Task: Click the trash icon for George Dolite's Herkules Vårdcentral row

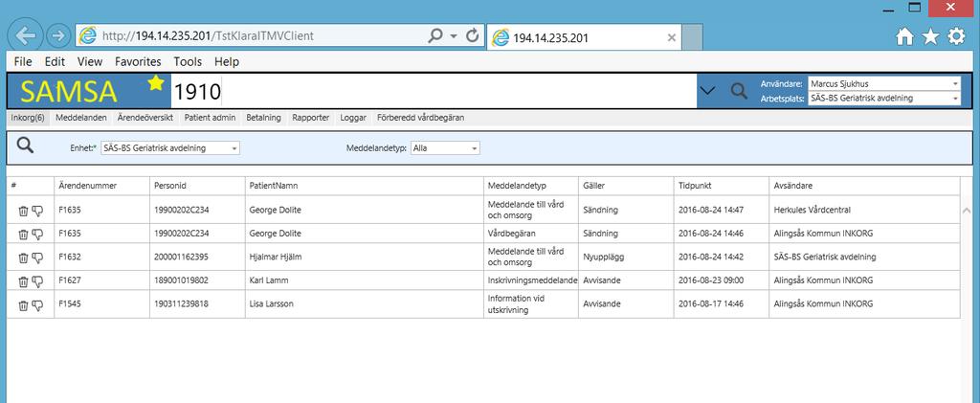Action: point(23,211)
